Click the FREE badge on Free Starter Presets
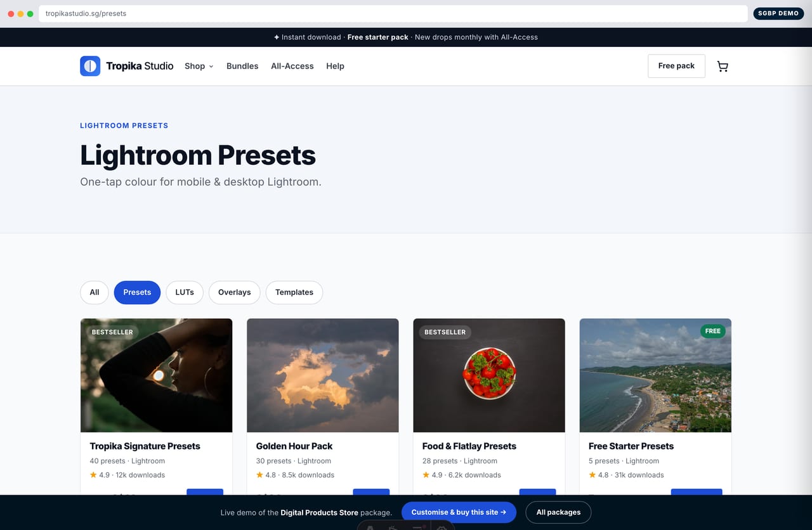This screenshot has height=530, width=812. [x=713, y=331]
